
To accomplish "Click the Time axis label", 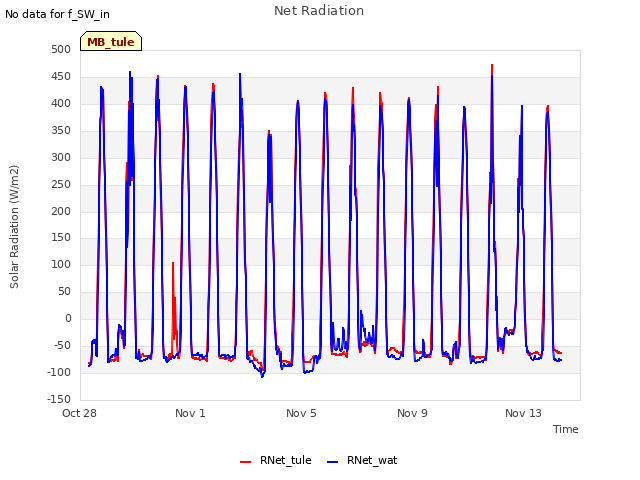I will 565,429.
